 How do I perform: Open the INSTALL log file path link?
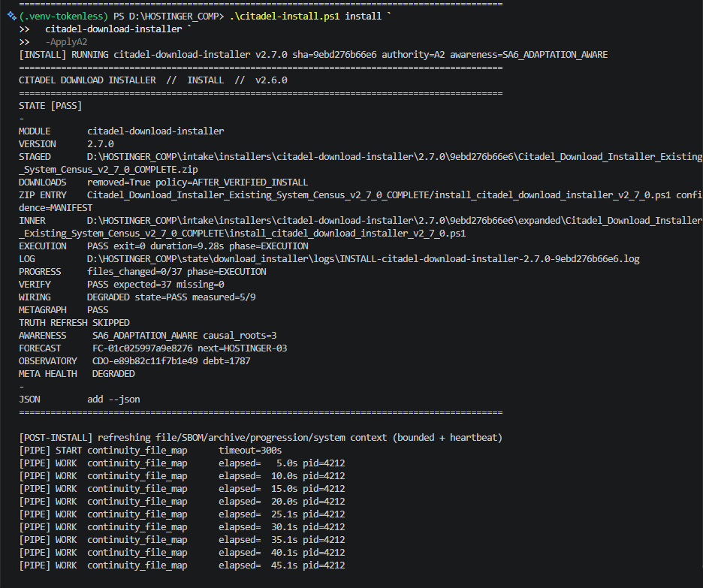point(364,259)
